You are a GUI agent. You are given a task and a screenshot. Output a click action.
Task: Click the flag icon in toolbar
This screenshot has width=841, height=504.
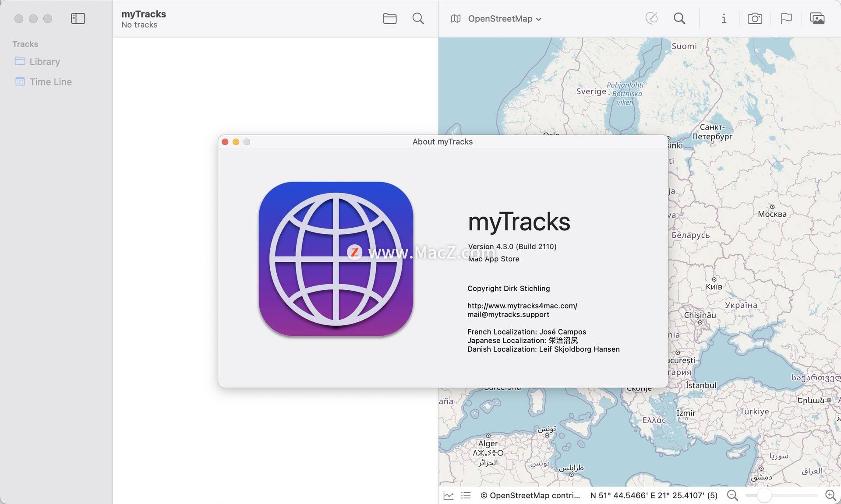(786, 18)
